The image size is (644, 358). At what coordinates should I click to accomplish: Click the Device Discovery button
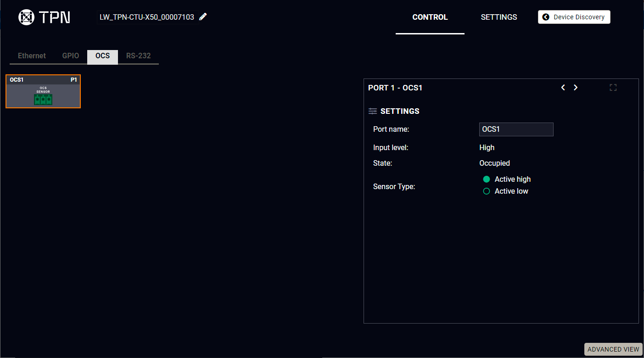tap(574, 17)
